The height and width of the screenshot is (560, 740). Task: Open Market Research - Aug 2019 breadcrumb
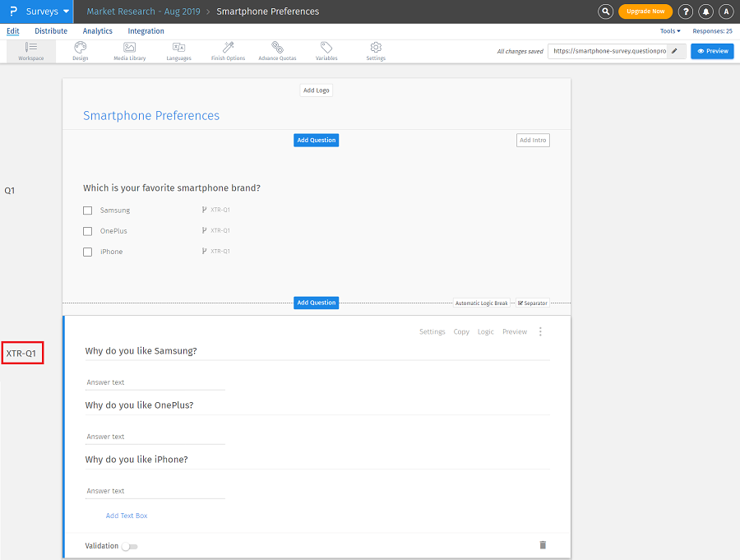pyautogui.click(x=143, y=12)
